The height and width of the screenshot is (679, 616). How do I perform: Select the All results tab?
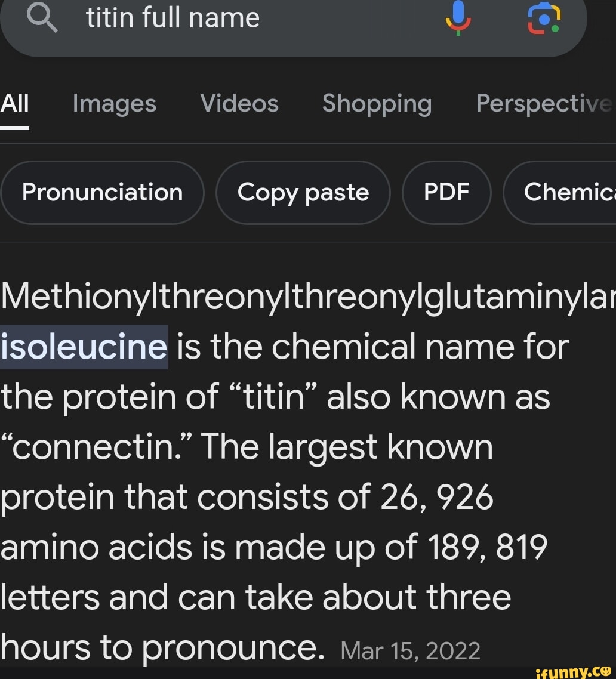click(x=14, y=104)
